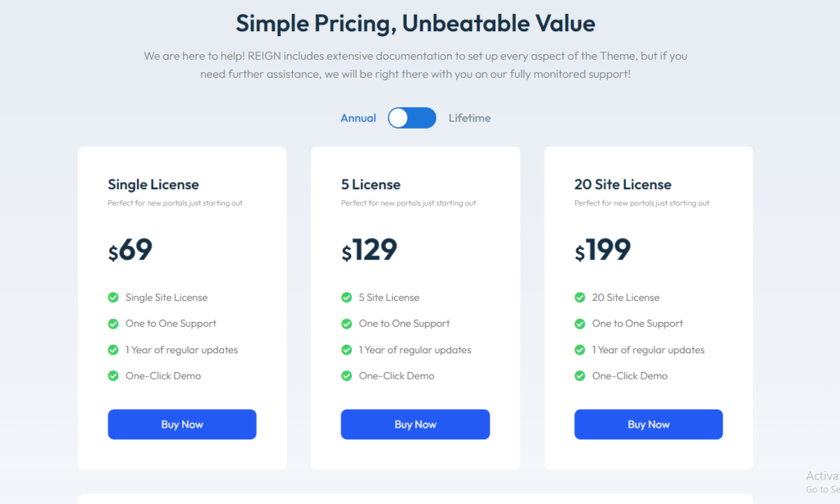Select the "Lifetime" billing option
This screenshot has width=840, height=504.
(x=469, y=118)
